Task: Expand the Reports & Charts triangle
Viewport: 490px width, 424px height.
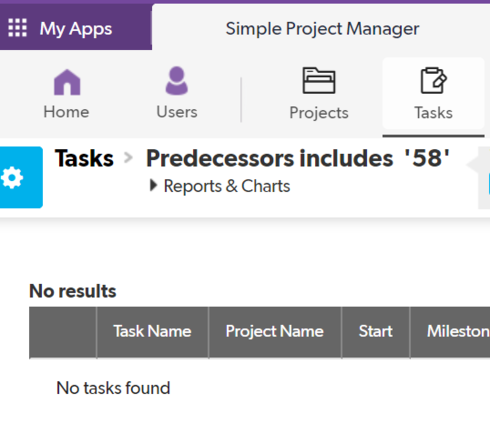Action: [x=153, y=185]
